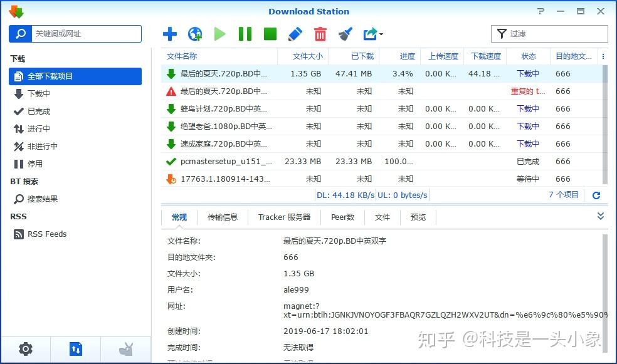Stop the selected download task
The image size is (617, 364).
pos(270,34)
